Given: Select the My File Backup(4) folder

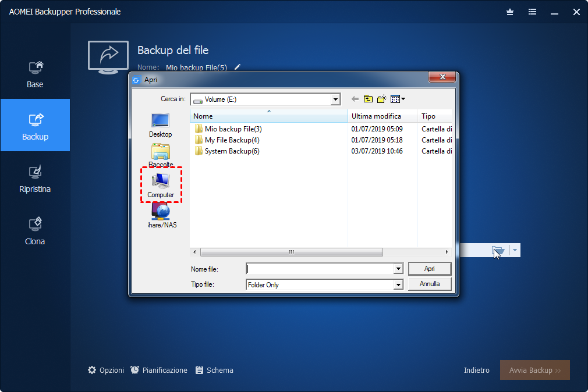Looking at the screenshot, I should click(x=227, y=140).
